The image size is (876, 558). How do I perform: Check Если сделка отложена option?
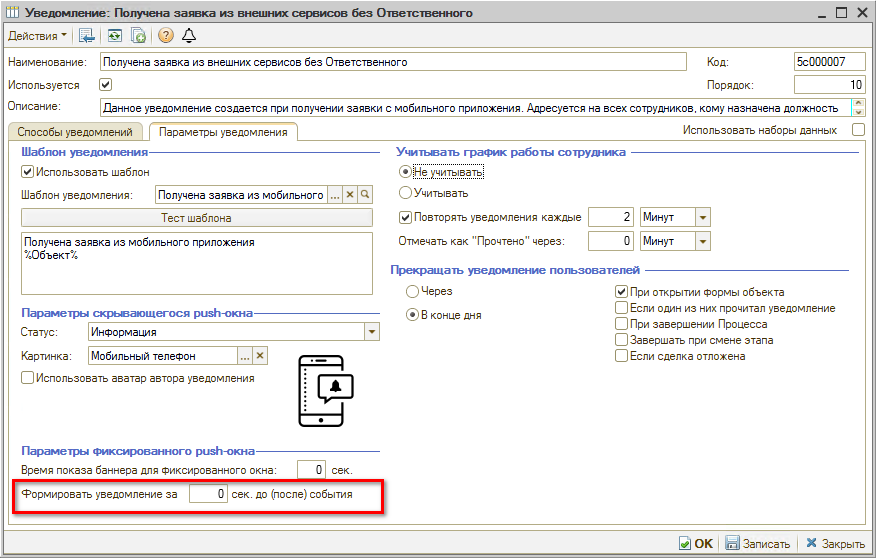click(x=621, y=356)
